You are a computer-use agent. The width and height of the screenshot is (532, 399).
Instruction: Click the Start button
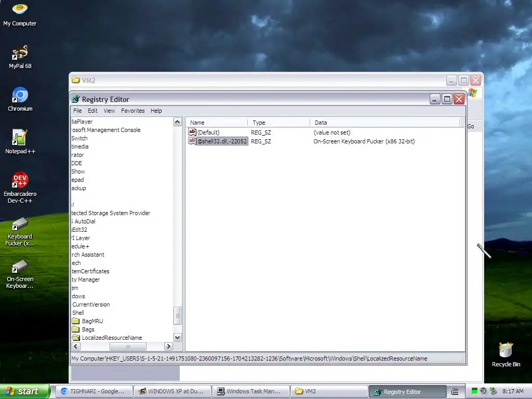point(24,391)
